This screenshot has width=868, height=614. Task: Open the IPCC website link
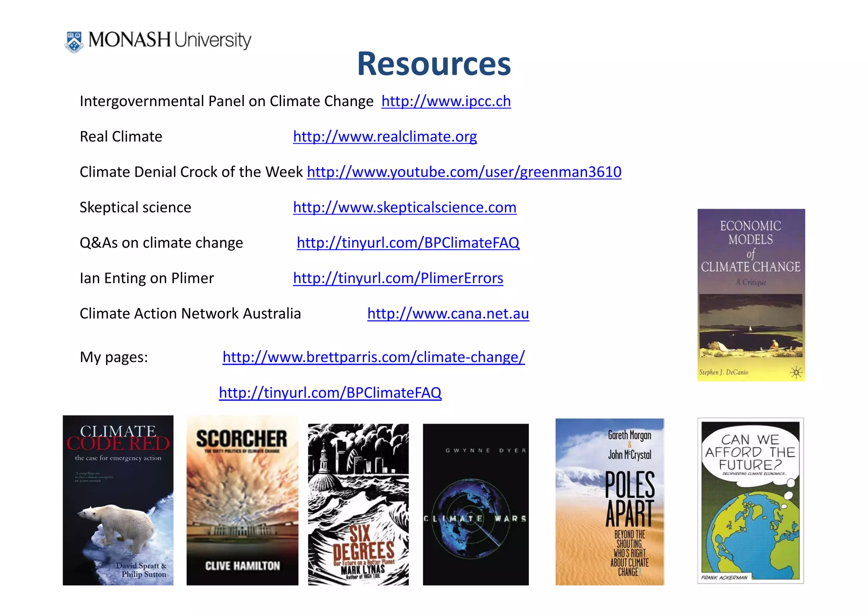click(446, 101)
